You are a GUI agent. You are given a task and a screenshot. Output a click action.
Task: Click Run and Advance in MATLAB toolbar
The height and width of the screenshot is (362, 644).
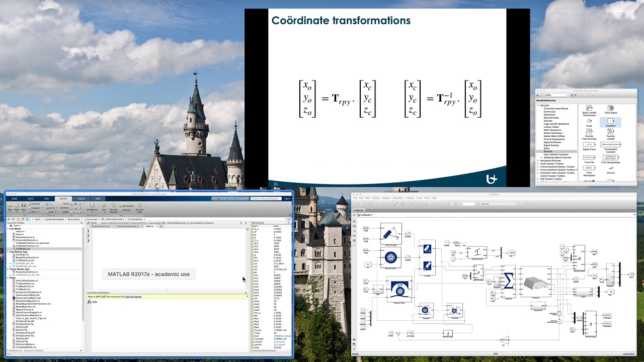114,208
